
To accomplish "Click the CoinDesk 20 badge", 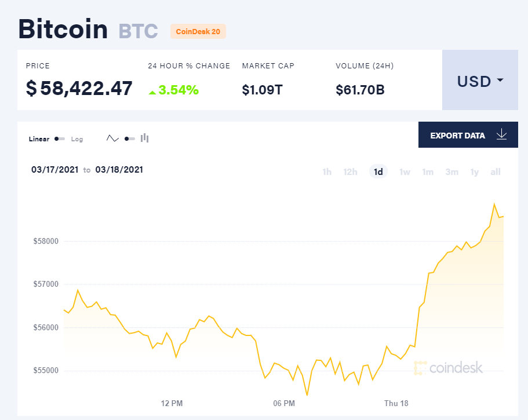I will pyautogui.click(x=198, y=31).
